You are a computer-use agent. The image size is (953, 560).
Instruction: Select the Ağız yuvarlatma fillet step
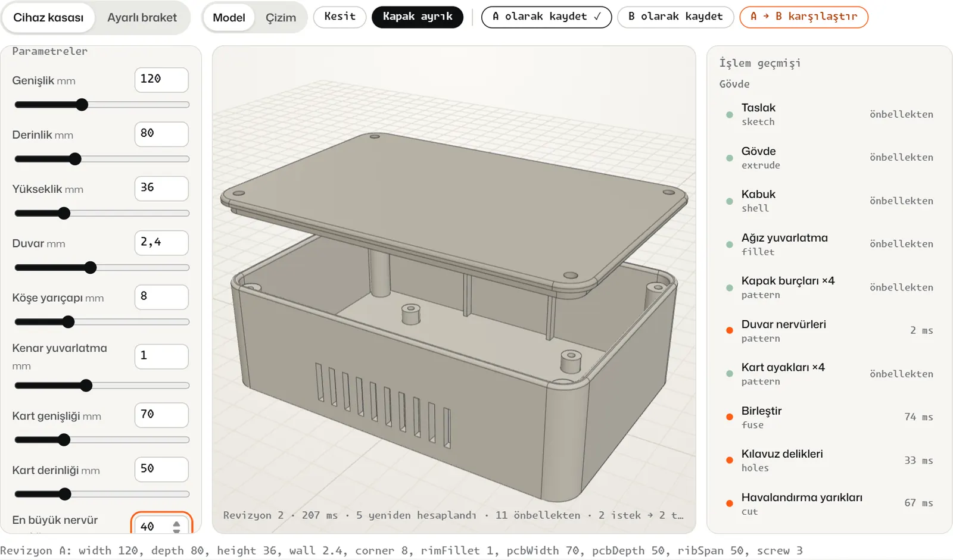[x=829, y=244]
